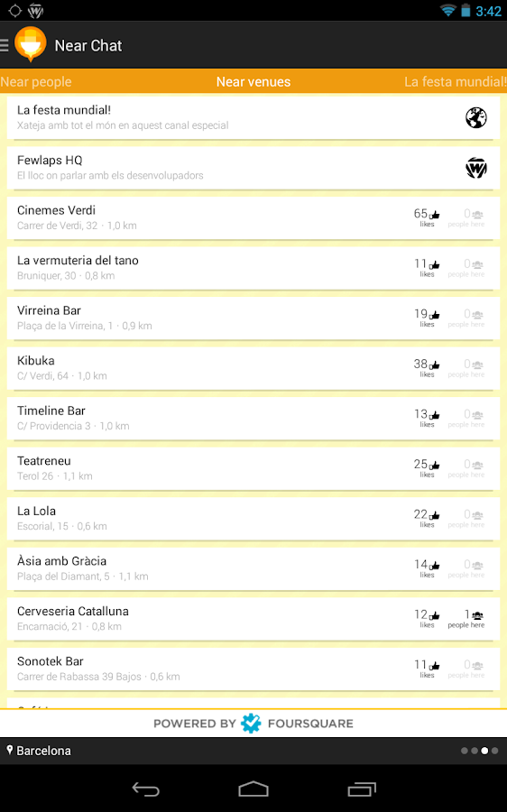
Task: Open the La Lola venue entry
Action: [253, 519]
